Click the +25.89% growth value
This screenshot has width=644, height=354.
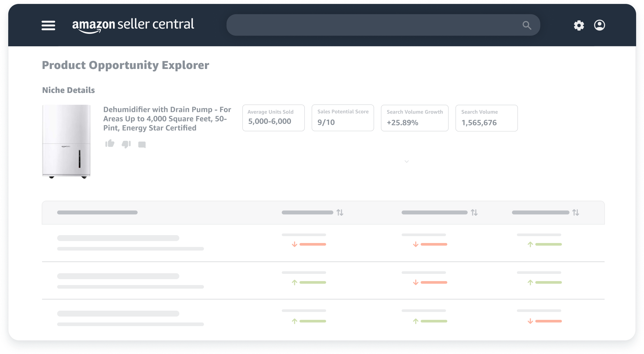point(402,122)
